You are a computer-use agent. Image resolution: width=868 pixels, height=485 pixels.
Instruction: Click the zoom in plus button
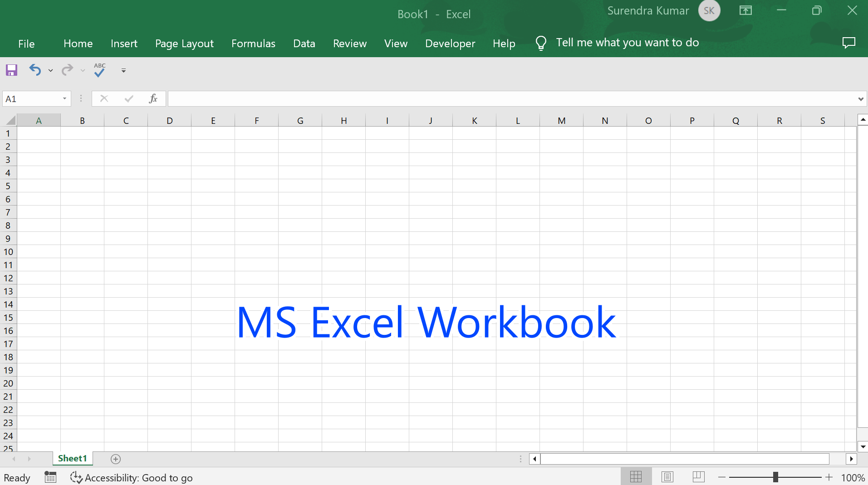pos(829,477)
